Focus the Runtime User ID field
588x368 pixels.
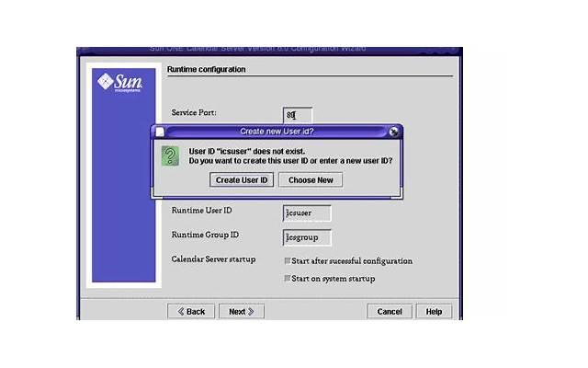tap(307, 213)
